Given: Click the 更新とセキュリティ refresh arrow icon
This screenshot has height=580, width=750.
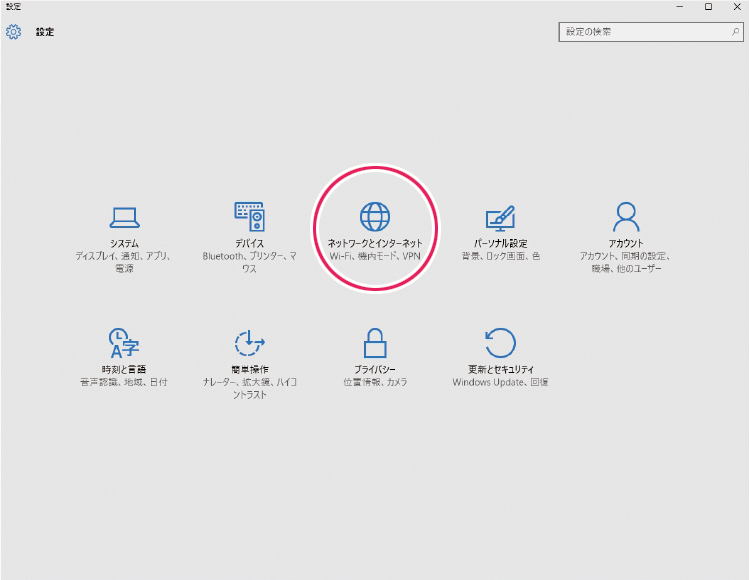Looking at the screenshot, I should pos(500,342).
